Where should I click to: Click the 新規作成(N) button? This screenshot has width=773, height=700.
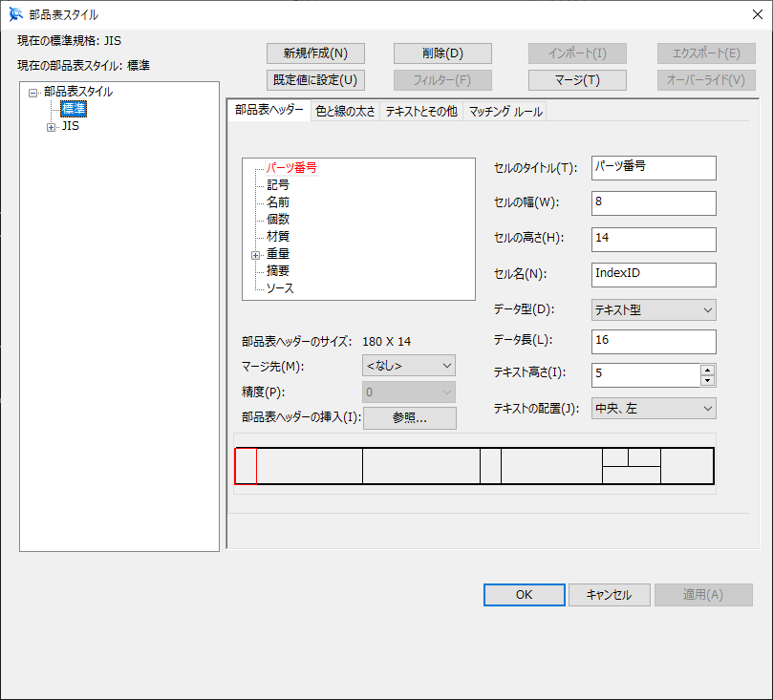(315, 53)
